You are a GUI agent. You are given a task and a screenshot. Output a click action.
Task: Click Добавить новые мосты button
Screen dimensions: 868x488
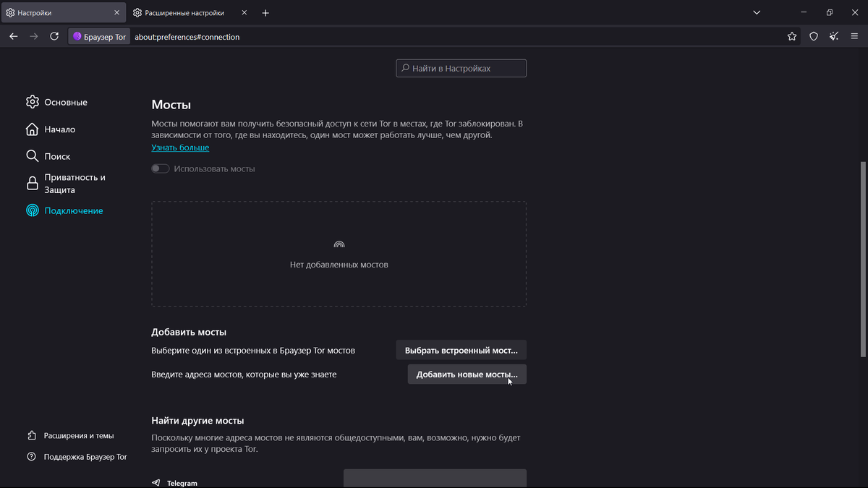(x=467, y=374)
